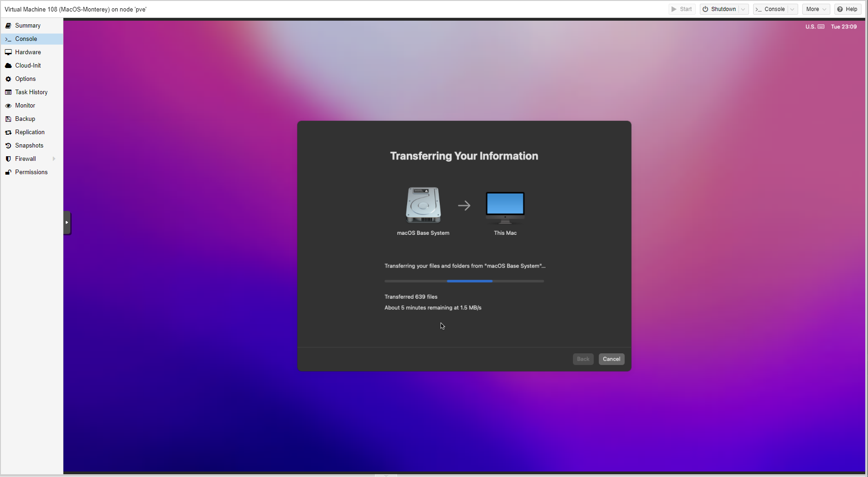Screen dimensions: 868x477
Task: Click the This Mac computer icon
Action: pyautogui.click(x=505, y=207)
